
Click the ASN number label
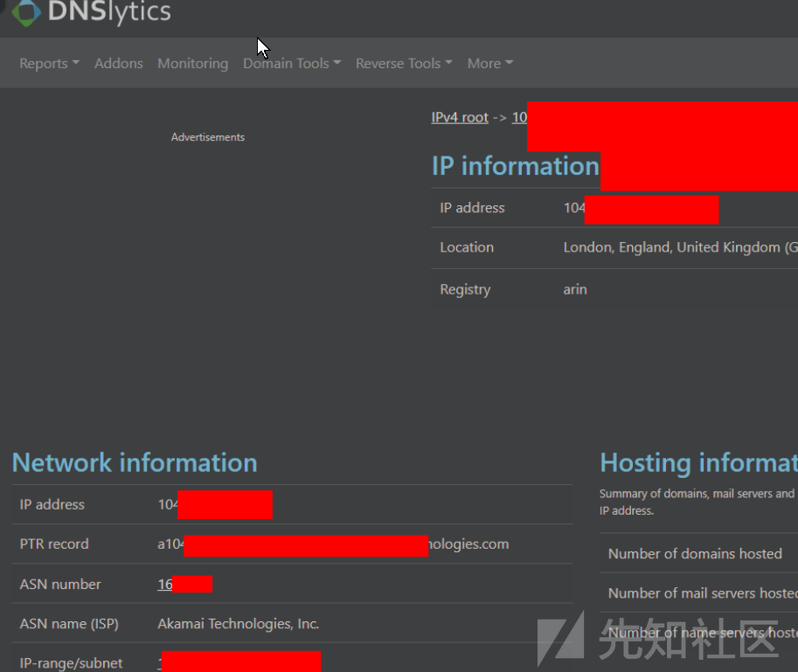click(60, 584)
